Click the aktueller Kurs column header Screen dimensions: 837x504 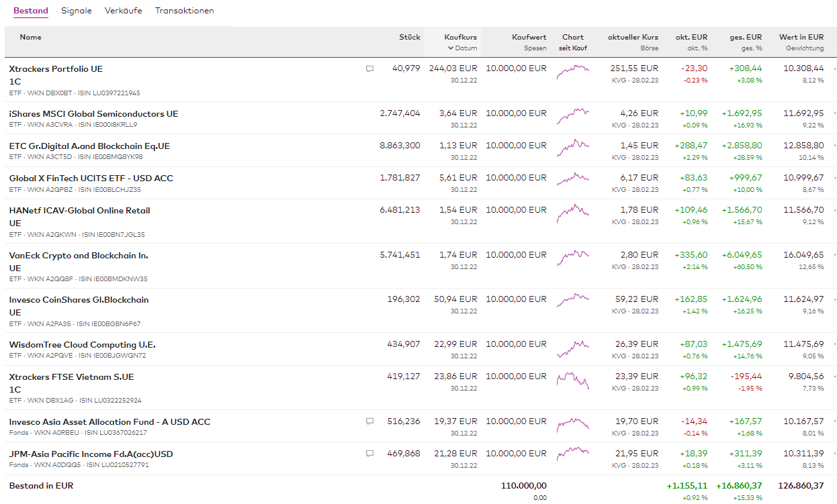633,38
